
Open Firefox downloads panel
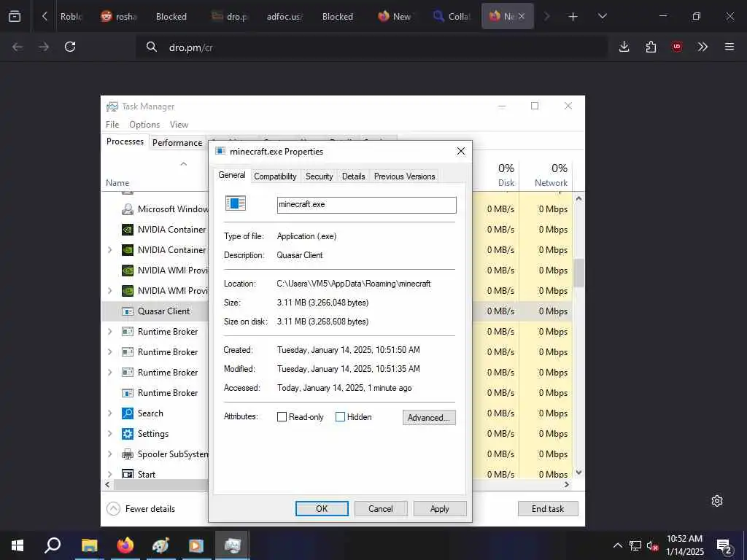pyautogui.click(x=624, y=47)
